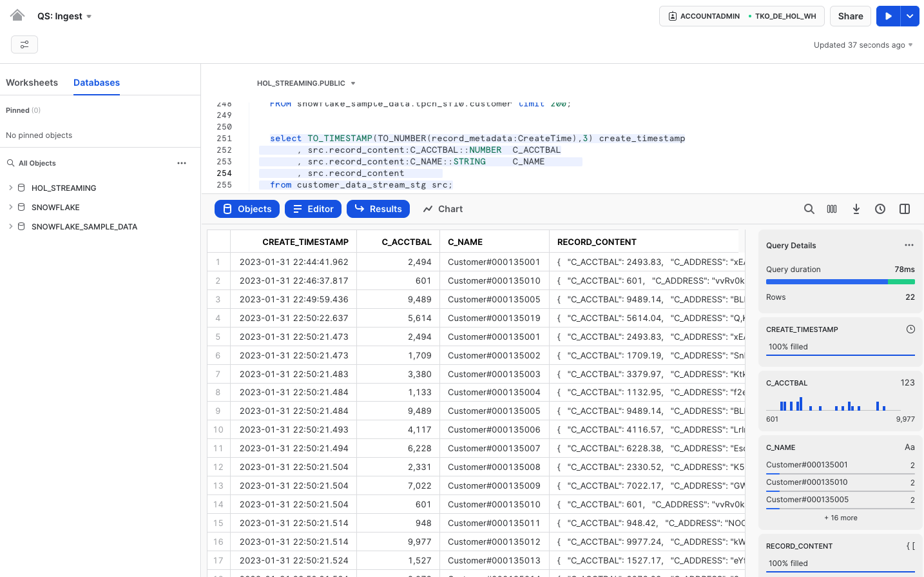The height and width of the screenshot is (577, 924).
Task: Open the query history clock icon
Action: tap(880, 209)
